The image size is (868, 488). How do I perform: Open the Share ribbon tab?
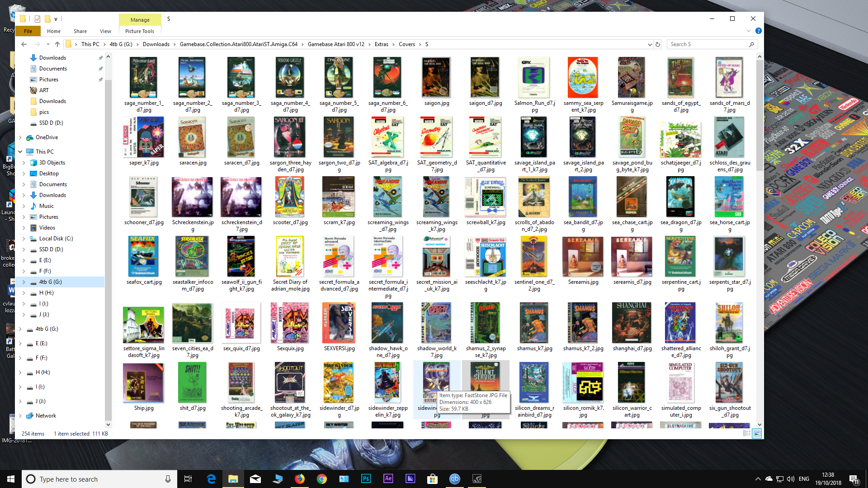click(x=80, y=31)
